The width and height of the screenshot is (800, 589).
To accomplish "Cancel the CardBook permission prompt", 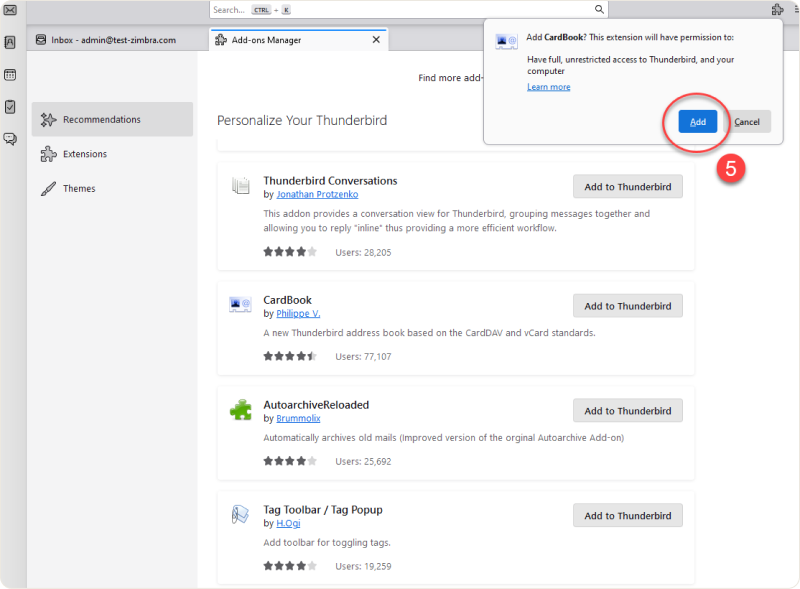I will (x=747, y=122).
